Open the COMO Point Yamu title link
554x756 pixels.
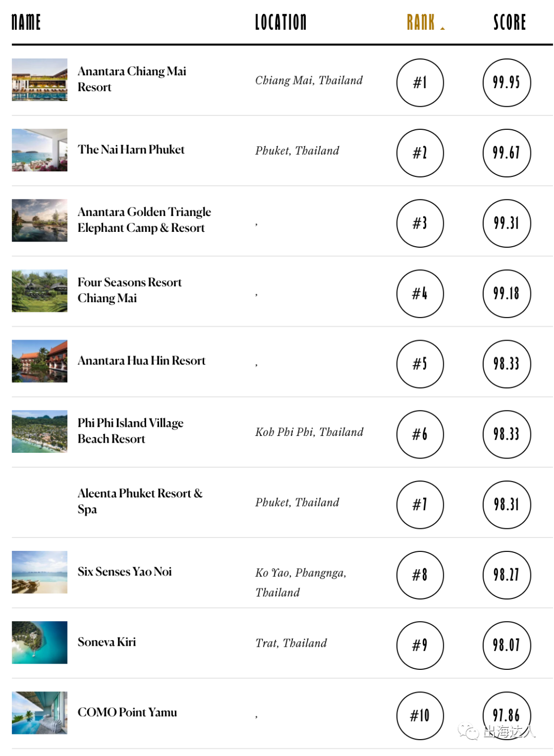[127, 712]
